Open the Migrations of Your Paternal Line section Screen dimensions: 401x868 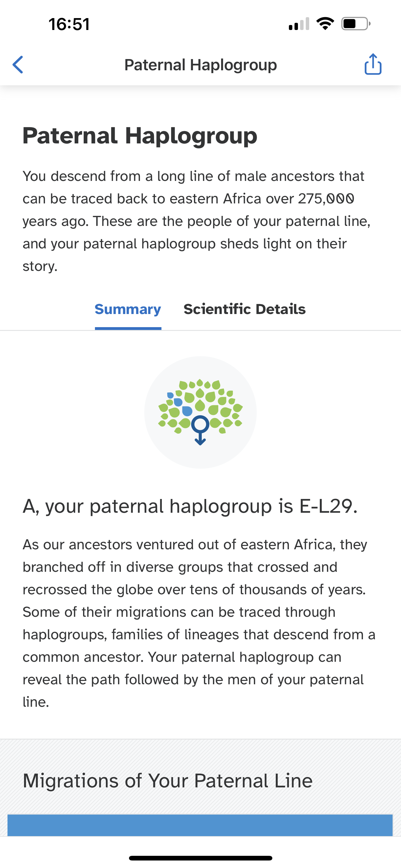click(168, 781)
